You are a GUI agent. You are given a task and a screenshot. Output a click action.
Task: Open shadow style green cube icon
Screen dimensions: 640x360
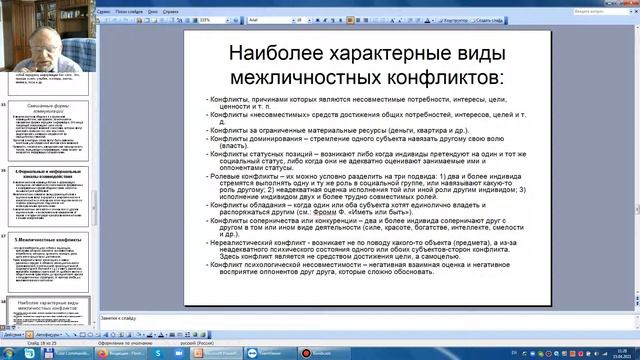195,335
